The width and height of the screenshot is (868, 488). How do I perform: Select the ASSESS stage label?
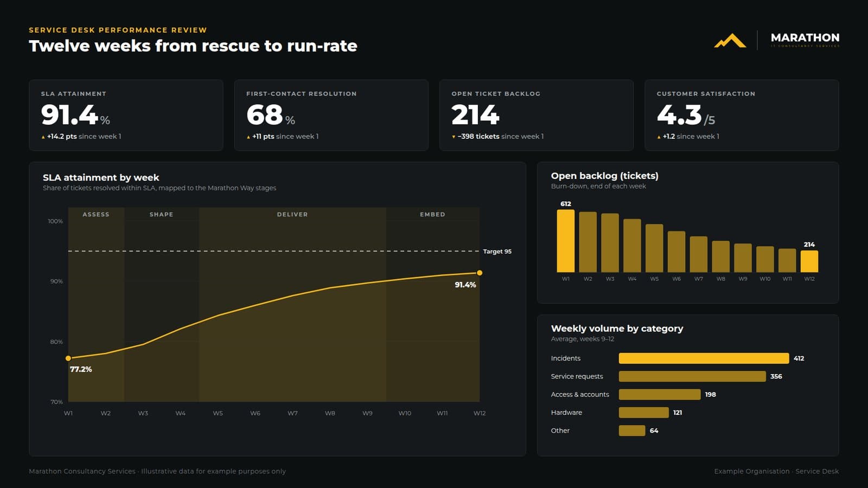click(x=96, y=215)
